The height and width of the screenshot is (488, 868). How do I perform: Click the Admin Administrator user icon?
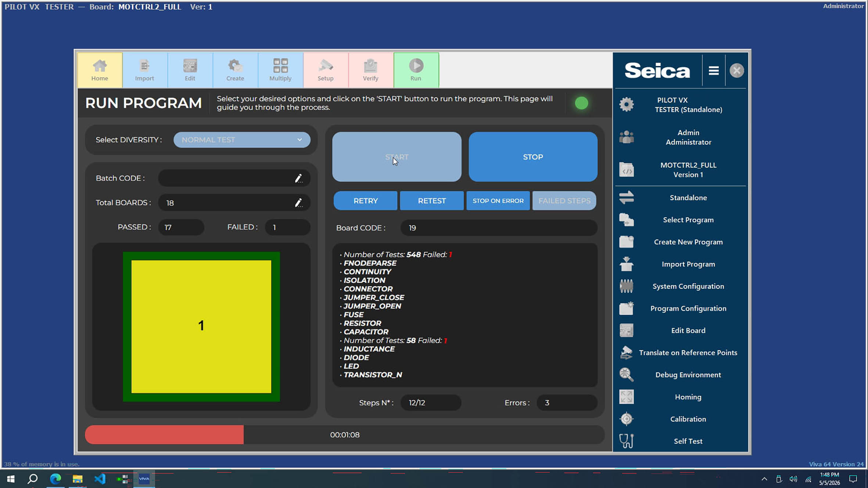[x=626, y=137]
